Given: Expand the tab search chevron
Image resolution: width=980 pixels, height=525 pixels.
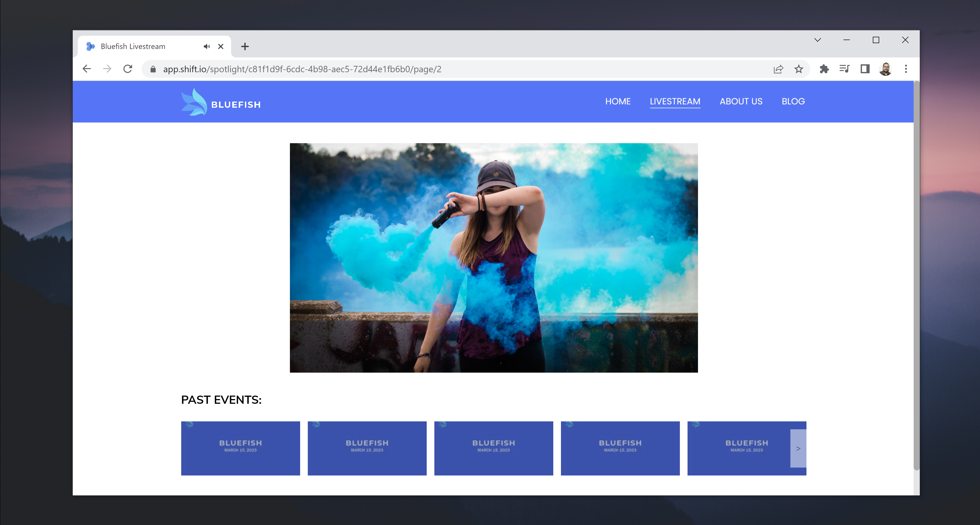Looking at the screenshot, I should tap(817, 40).
